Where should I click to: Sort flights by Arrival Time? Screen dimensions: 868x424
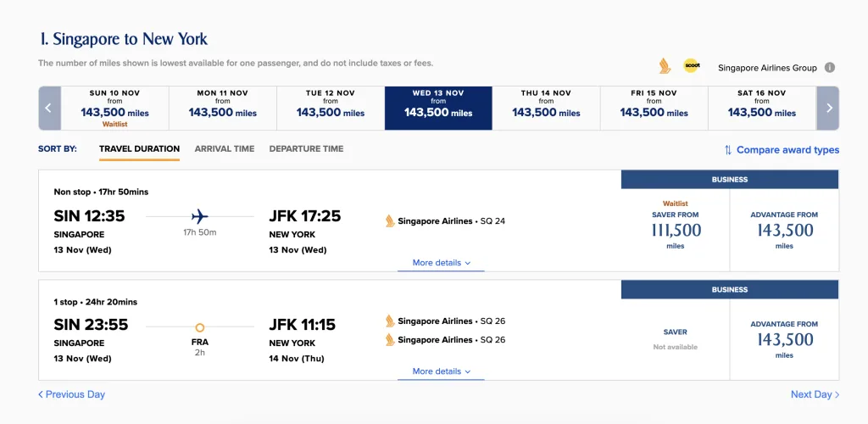[x=224, y=148]
